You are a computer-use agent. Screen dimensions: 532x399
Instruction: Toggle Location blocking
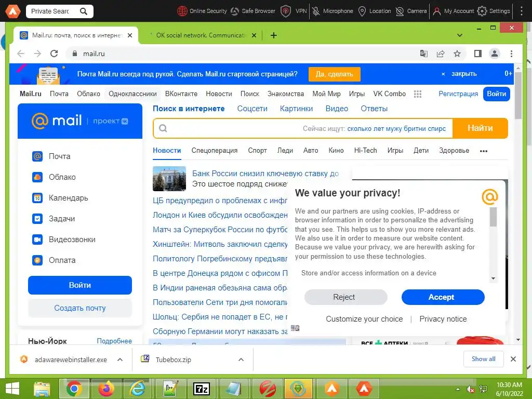[375, 11]
